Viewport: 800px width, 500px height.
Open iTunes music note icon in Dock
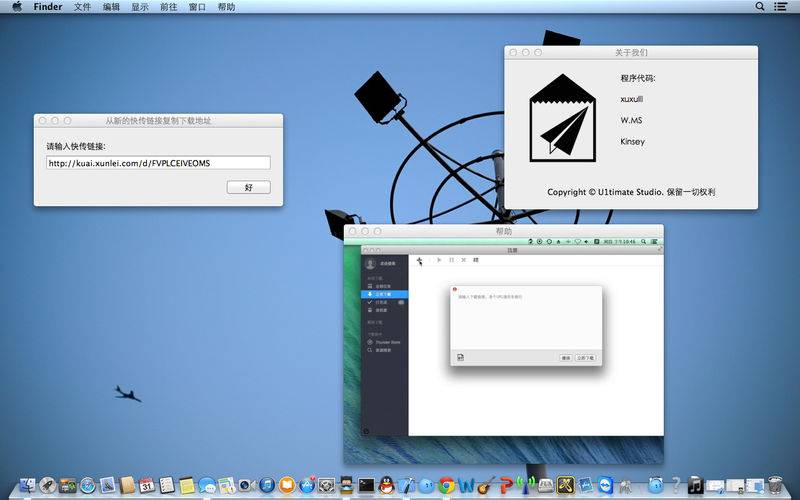point(267,485)
